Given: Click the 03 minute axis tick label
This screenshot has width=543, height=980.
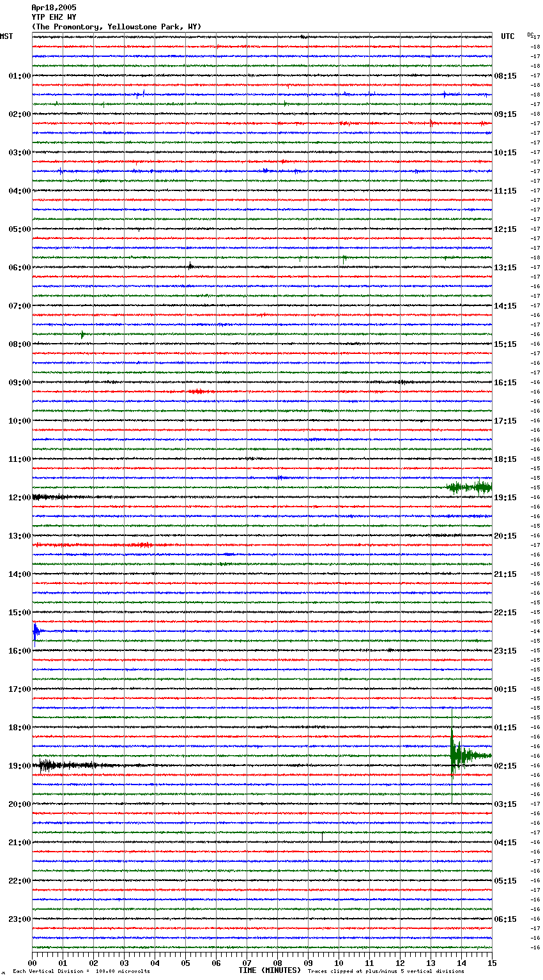Looking at the screenshot, I should 124,963.
